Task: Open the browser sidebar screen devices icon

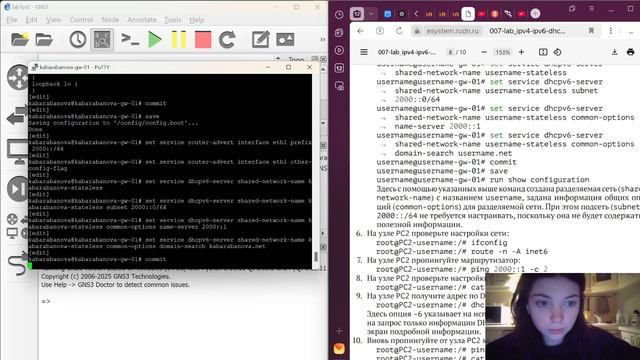Action: point(339,86)
